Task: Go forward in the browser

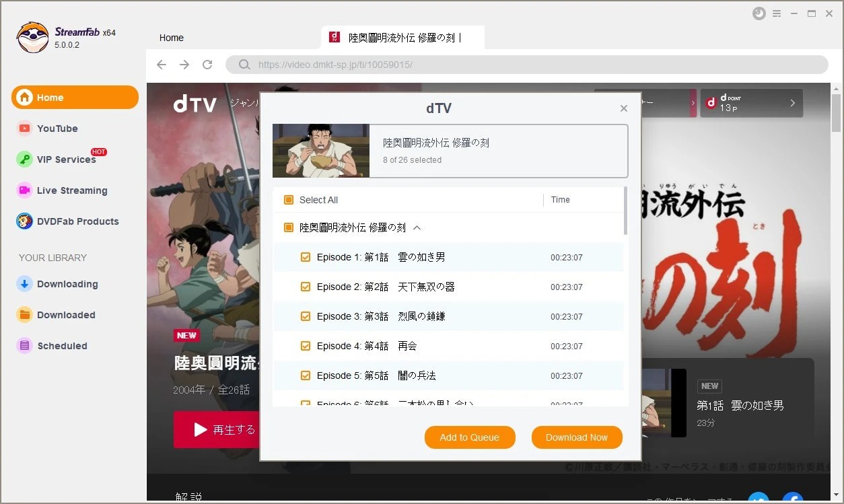Action: click(x=184, y=65)
